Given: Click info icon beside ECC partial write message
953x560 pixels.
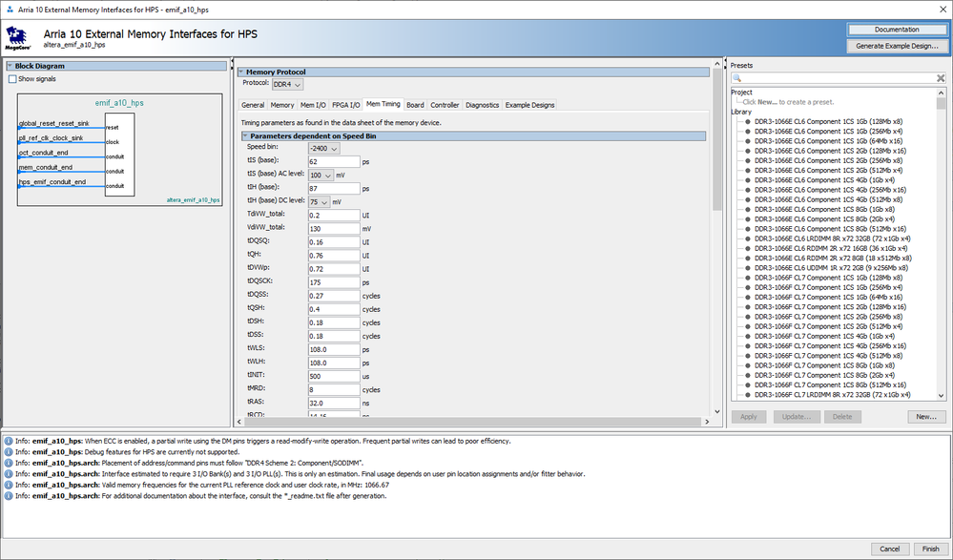Looking at the screenshot, I should point(9,441).
